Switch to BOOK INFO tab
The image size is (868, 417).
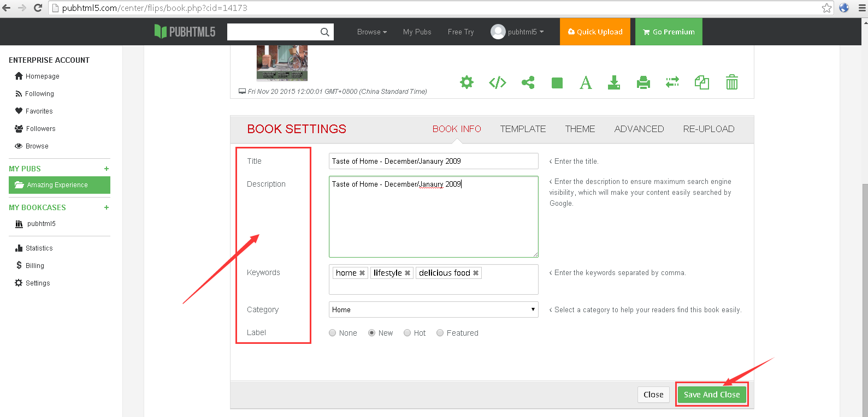pyautogui.click(x=457, y=129)
